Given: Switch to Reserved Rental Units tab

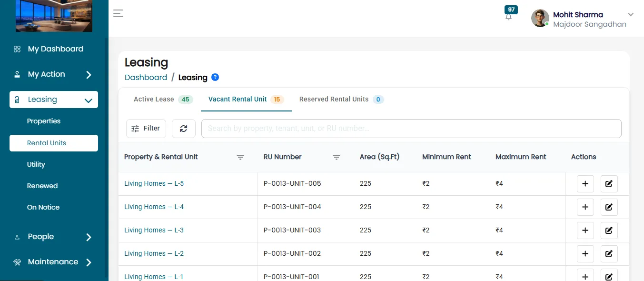Looking at the screenshot, I should 341,100.
